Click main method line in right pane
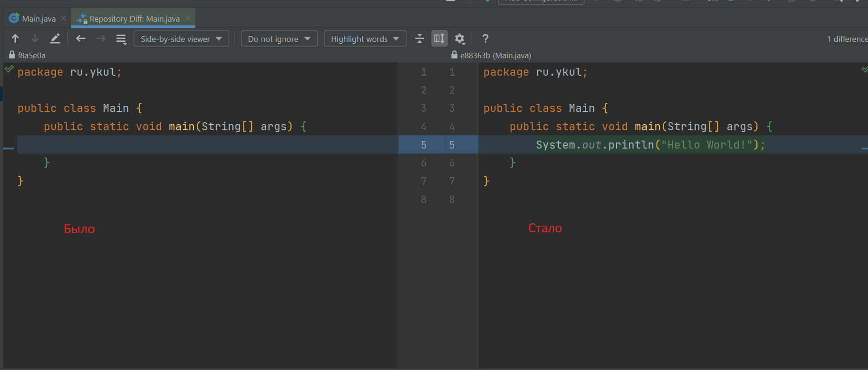Image resolution: width=868 pixels, height=370 pixels. point(641,126)
